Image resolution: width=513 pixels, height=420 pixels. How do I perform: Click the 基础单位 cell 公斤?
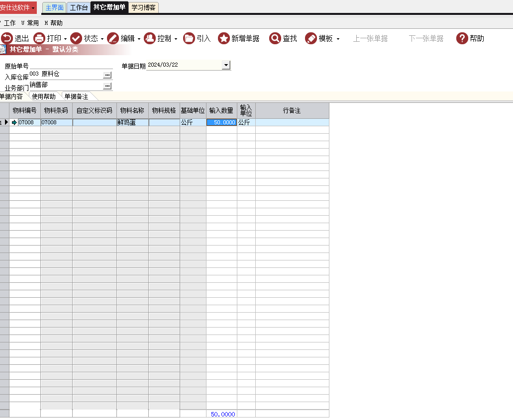(193, 123)
